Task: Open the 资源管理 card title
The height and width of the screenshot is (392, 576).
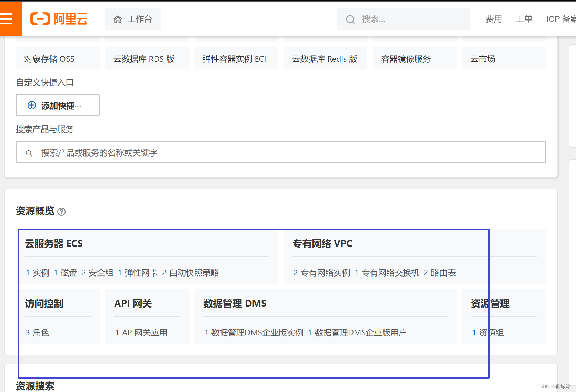Action: (x=490, y=303)
